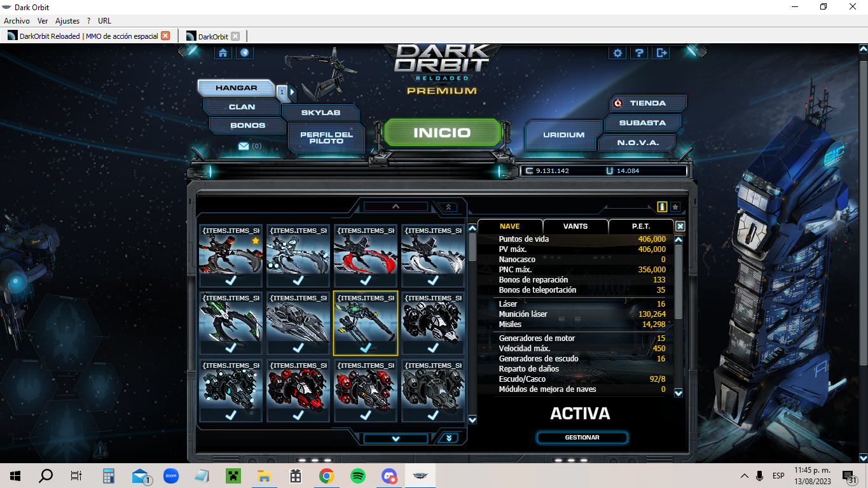This screenshot has height=488, width=868.
Task: Jump to list bottom with double down chevron
Action: tap(448, 438)
